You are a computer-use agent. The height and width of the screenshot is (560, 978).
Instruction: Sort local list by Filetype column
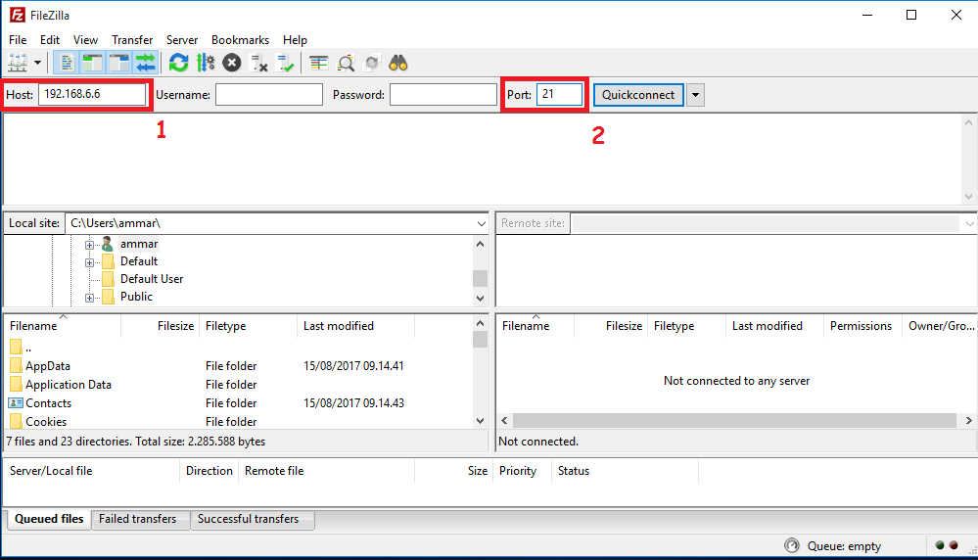[249, 325]
